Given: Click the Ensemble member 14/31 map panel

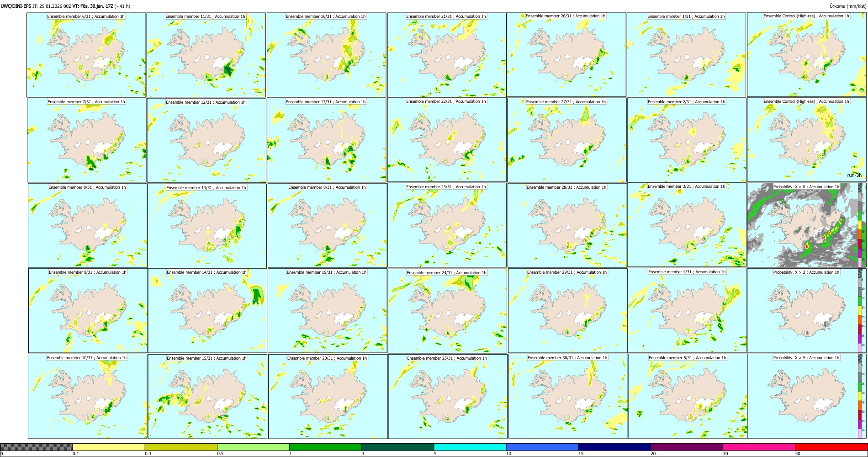Looking at the screenshot, I should (x=207, y=311).
